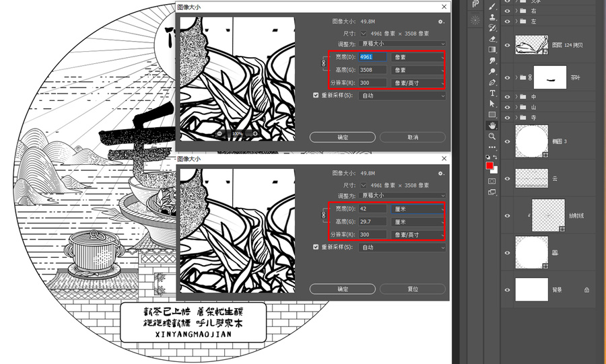
Task: Select the Smudge tool
Action: 492,61
